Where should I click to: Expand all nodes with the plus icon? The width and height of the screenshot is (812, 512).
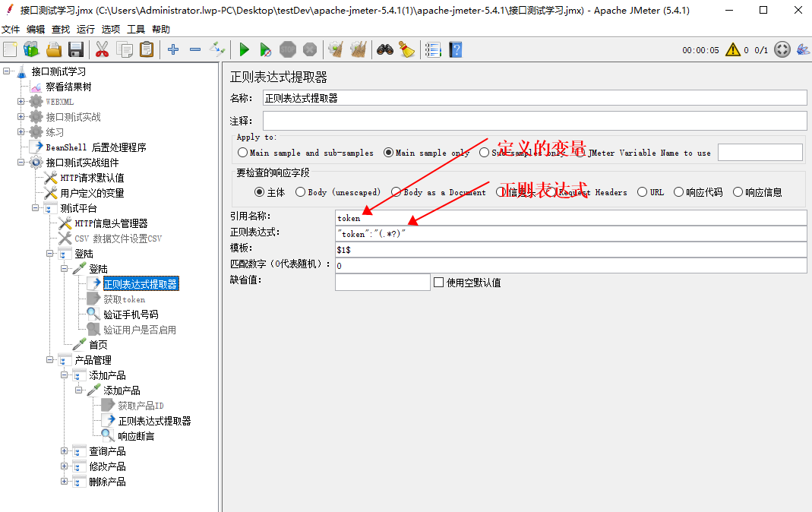tap(173, 49)
